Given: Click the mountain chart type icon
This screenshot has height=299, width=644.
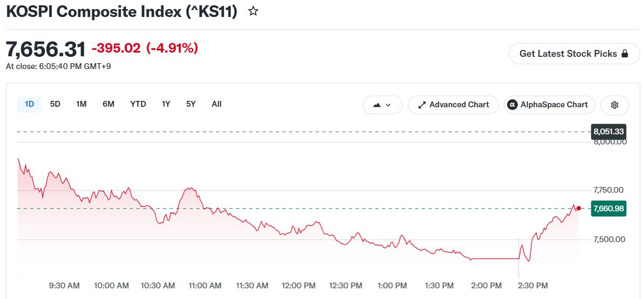Looking at the screenshot, I should [x=377, y=105].
